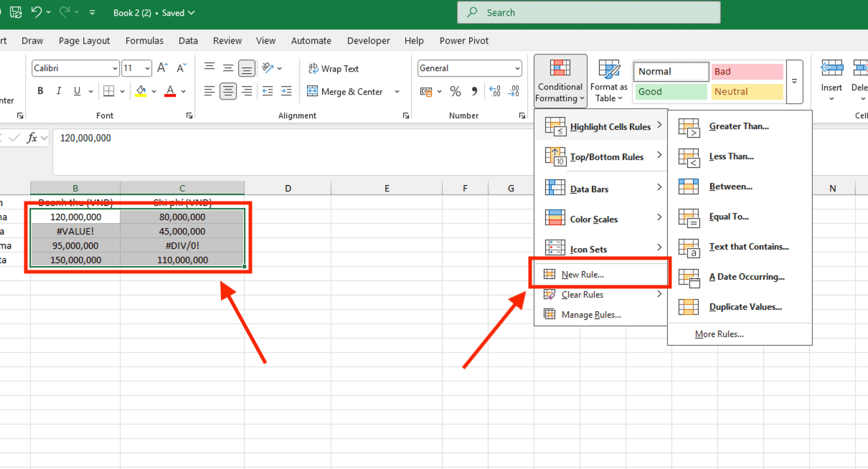The image size is (868, 469).
Task: Decrease font size
Action: pos(181,68)
